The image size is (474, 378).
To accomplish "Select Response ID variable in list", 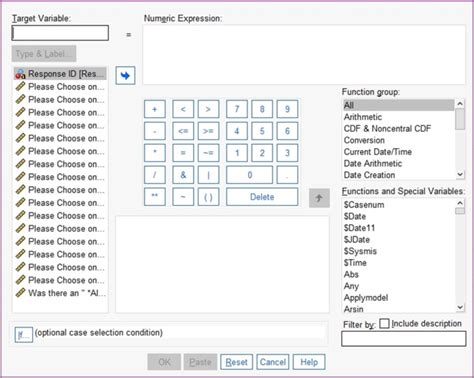I will click(x=60, y=74).
